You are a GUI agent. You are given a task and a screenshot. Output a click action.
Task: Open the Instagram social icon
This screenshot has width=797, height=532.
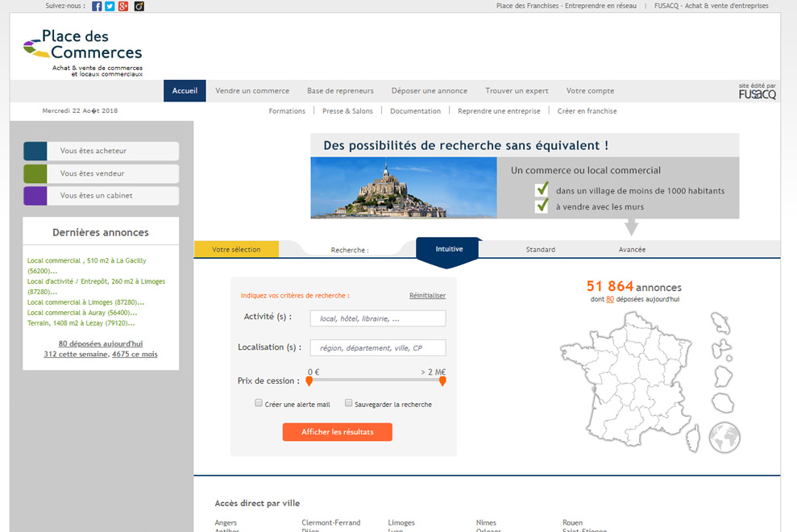tap(139, 6)
